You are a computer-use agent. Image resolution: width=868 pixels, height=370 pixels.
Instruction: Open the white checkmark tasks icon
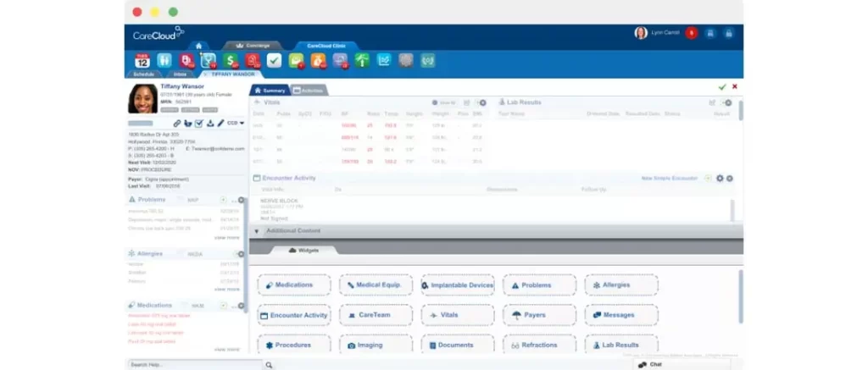(274, 60)
